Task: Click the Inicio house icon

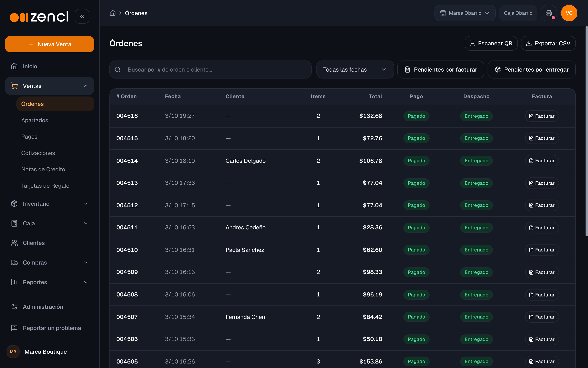Action: pos(14,66)
